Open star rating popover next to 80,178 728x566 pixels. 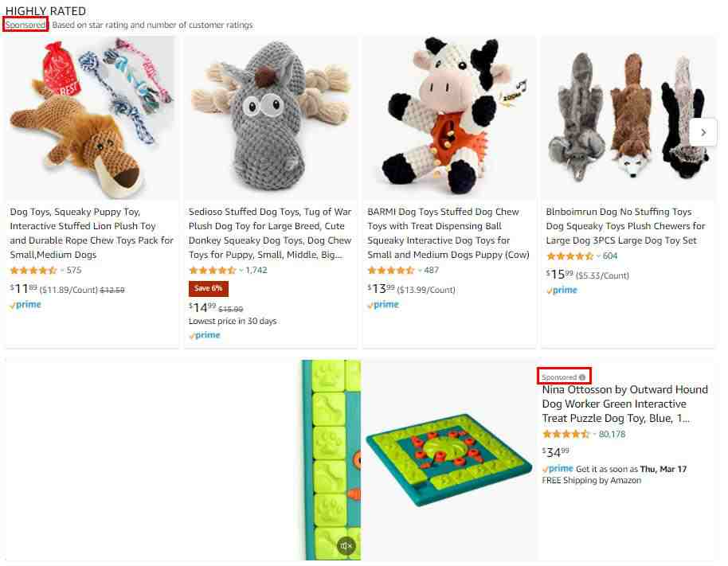click(x=595, y=434)
